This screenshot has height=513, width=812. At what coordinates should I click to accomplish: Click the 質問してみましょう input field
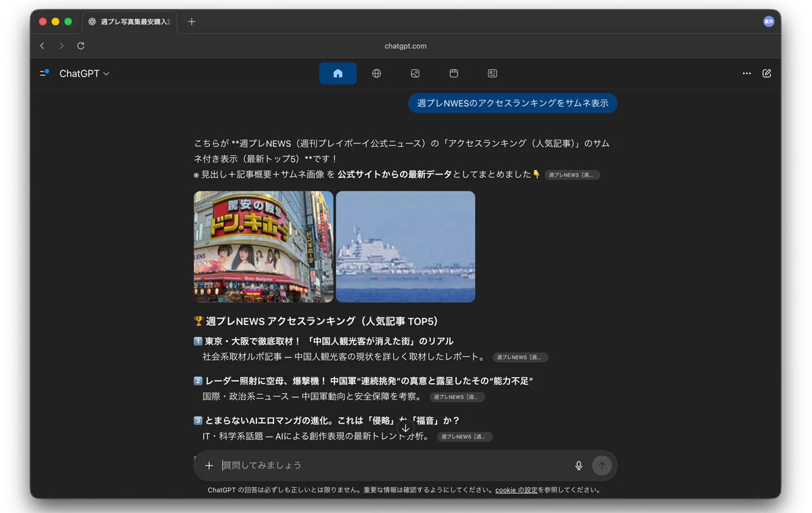[338, 465]
